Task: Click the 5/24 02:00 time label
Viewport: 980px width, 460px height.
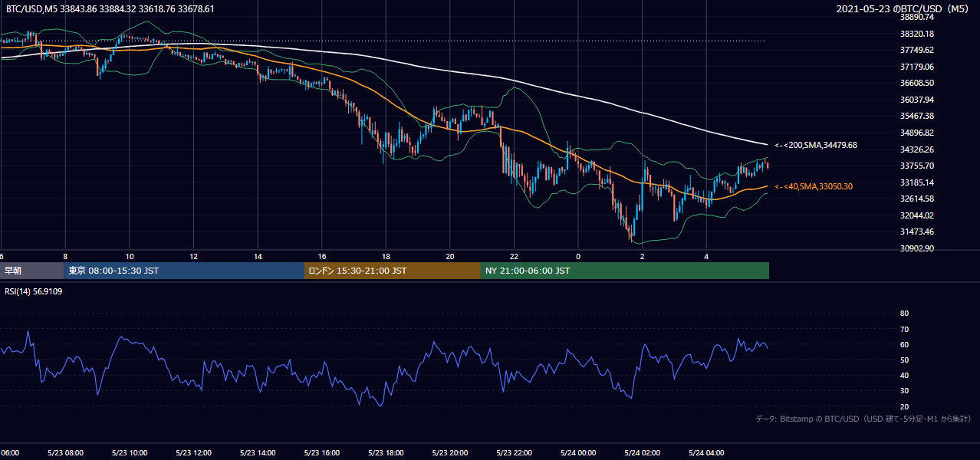Action: (642, 453)
